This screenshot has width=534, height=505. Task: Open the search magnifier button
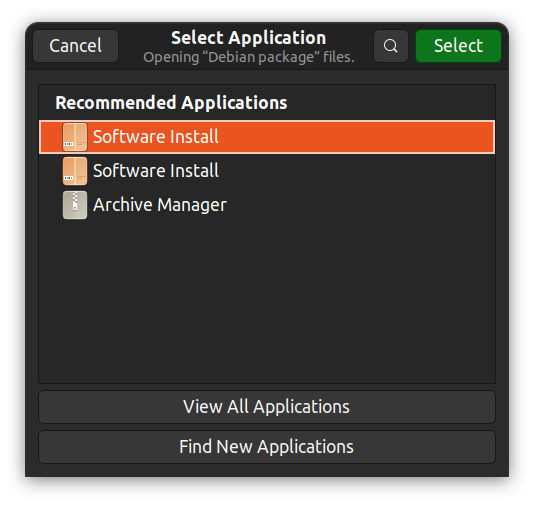391,46
